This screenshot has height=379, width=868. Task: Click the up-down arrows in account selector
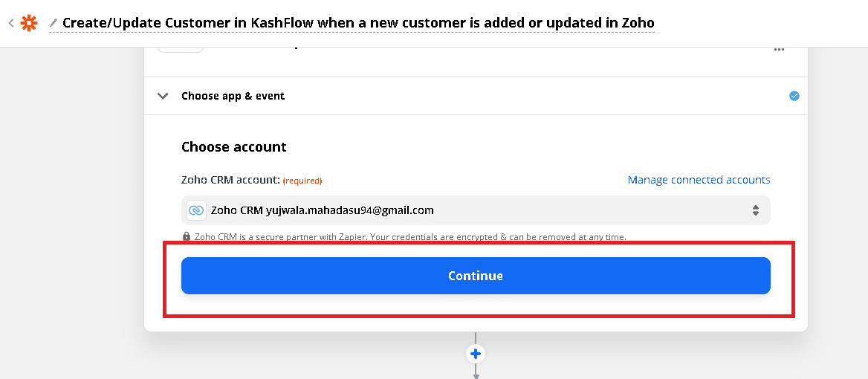click(x=755, y=210)
